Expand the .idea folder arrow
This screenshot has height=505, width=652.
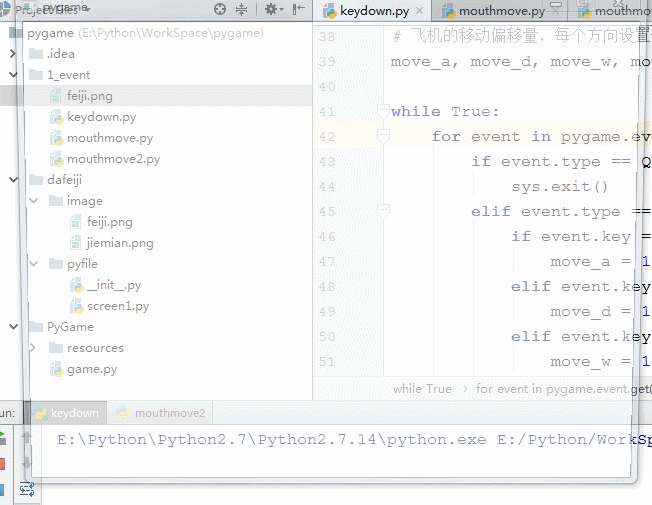click(12, 53)
